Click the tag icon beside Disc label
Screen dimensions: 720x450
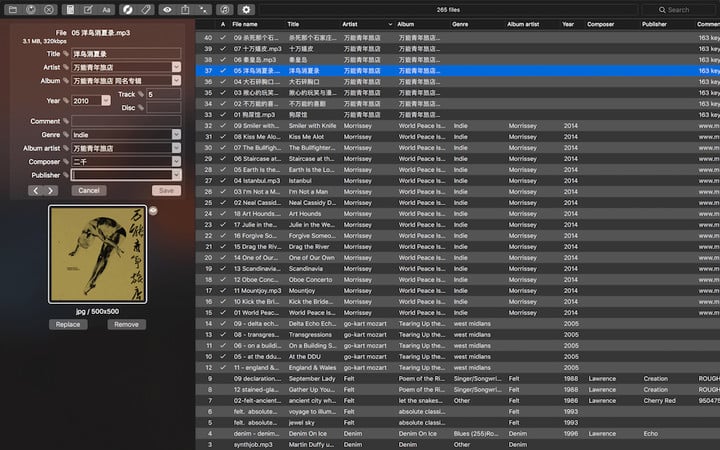141,107
